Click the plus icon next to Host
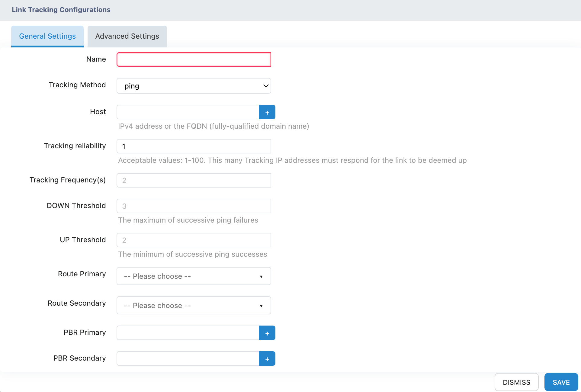This screenshot has width=581, height=392. click(267, 112)
